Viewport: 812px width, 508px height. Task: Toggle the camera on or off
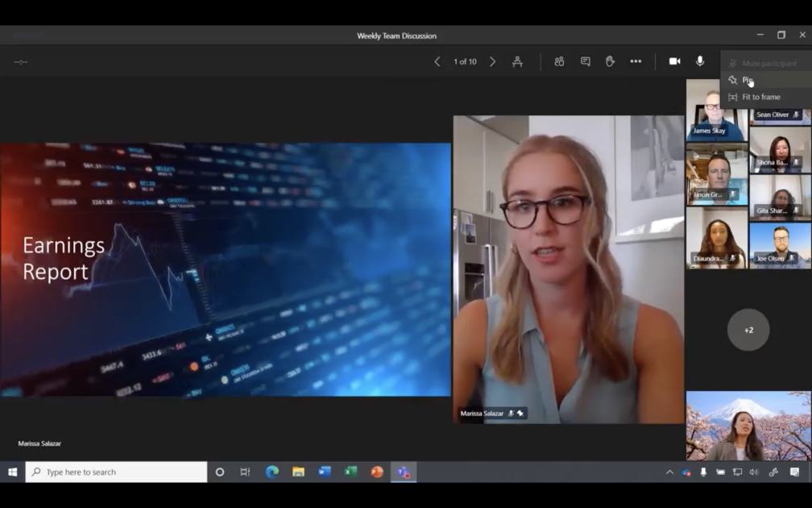coord(675,61)
